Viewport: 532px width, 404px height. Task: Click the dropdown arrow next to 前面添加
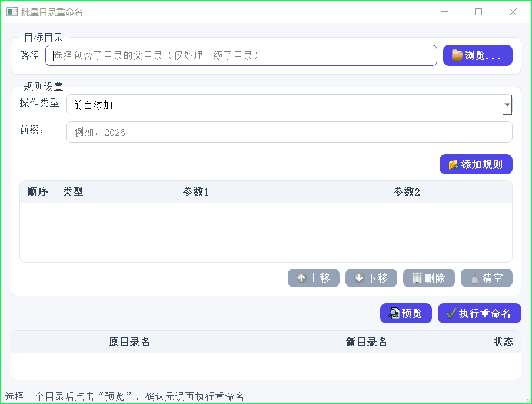(x=507, y=104)
